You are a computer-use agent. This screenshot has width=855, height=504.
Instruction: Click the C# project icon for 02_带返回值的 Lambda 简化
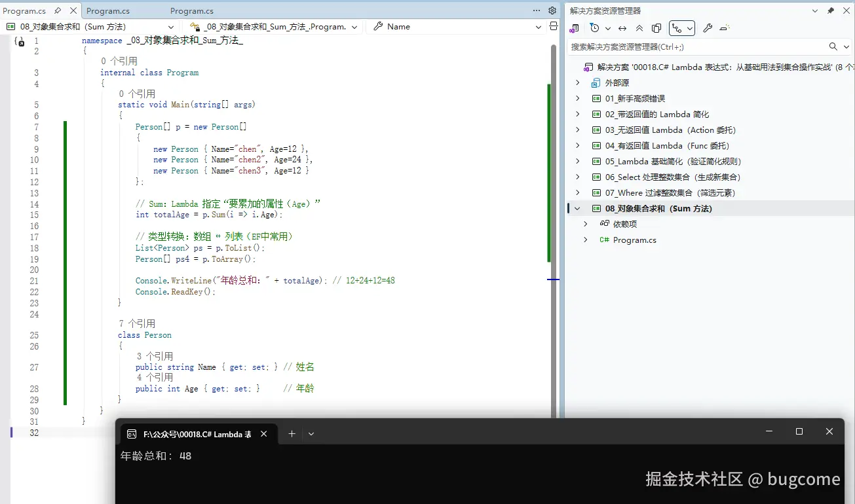pos(596,114)
